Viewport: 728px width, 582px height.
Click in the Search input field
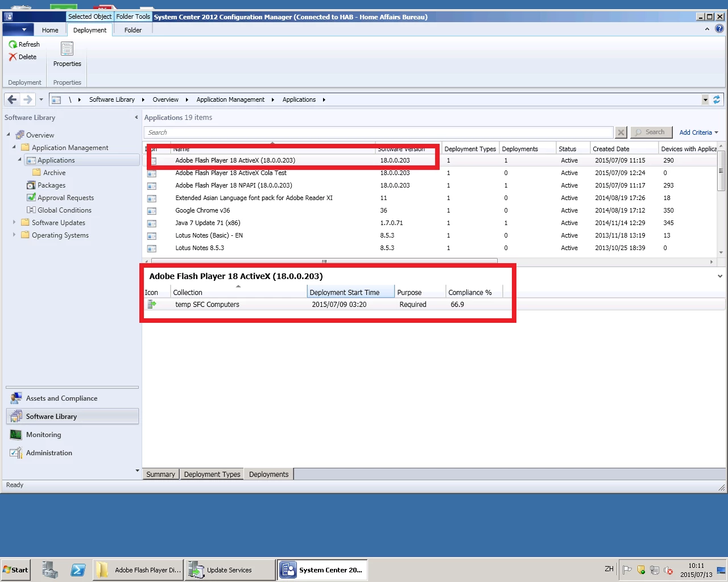click(379, 132)
